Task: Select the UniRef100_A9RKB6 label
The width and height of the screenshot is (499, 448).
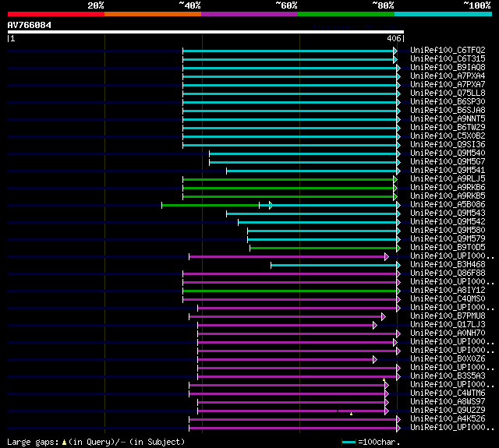Action: pyautogui.click(x=448, y=188)
